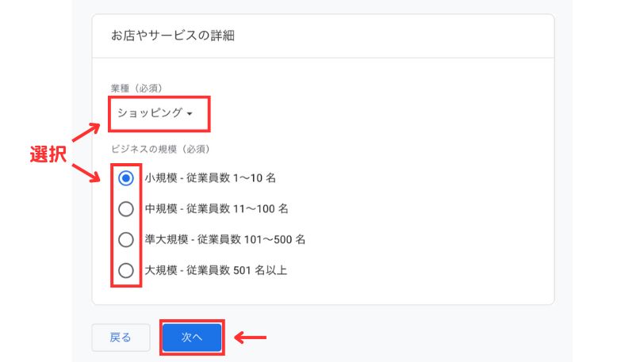Click the 業種（必須） field label
The width and height of the screenshot is (644, 362).
tap(137, 87)
